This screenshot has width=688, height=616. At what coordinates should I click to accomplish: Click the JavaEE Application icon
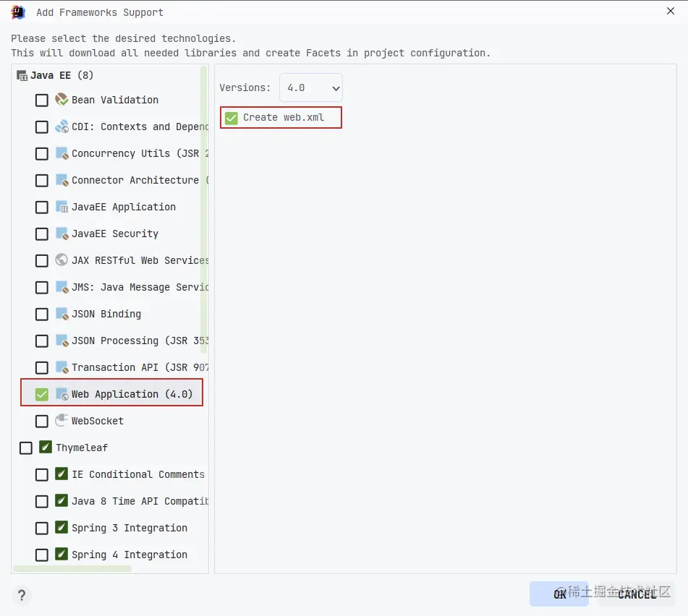[61, 207]
